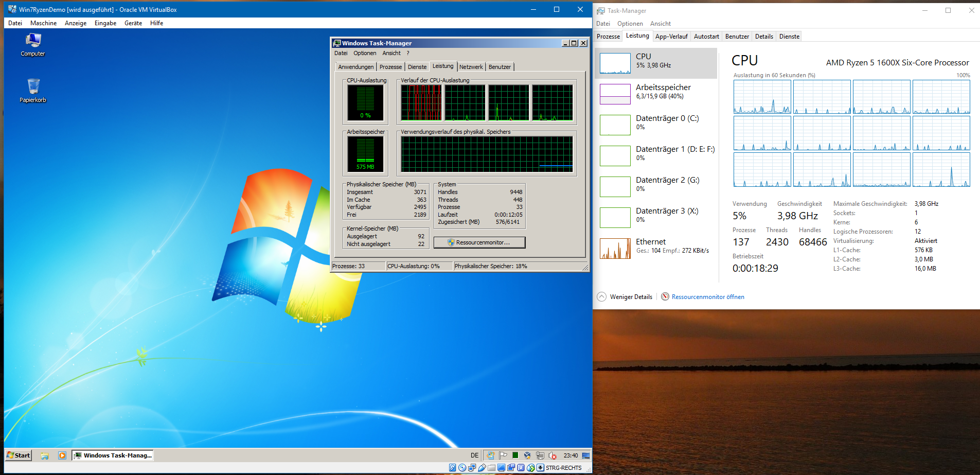Select Datenträger 2 (G:) in the sidebar

[x=656, y=187]
